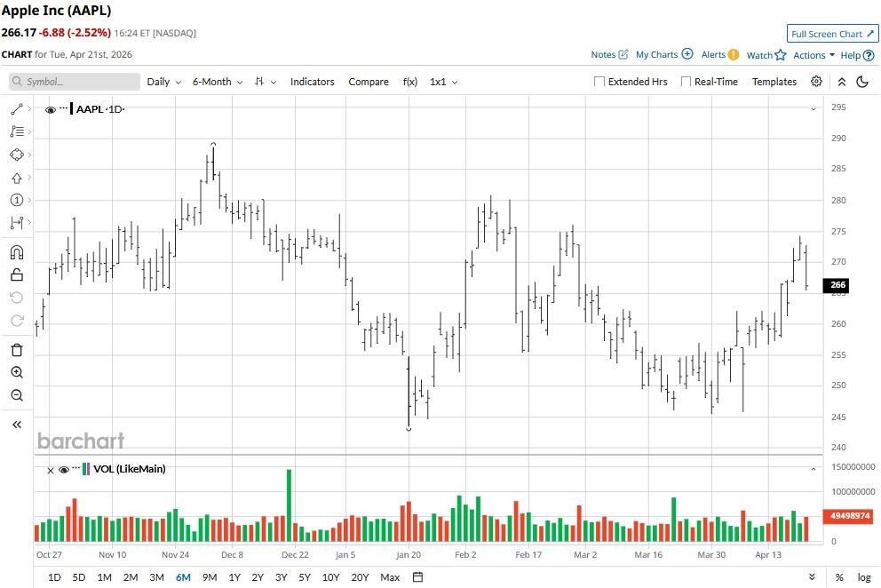Click the Notes edit icon
881x588 pixels.
(x=623, y=54)
